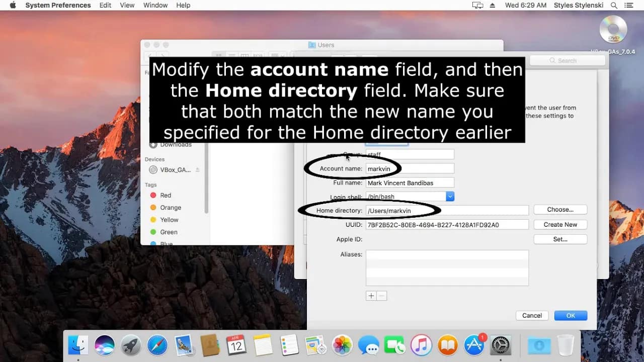Image resolution: width=644 pixels, height=362 pixels.
Task: Open Messages from the Dock
Action: coord(369,345)
